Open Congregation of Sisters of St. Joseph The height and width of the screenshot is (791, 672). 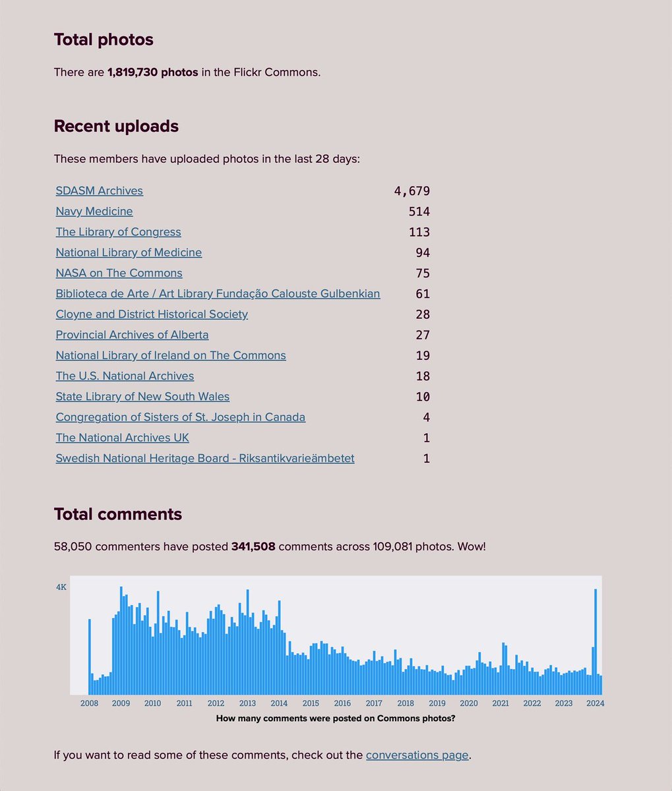(180, 417)
